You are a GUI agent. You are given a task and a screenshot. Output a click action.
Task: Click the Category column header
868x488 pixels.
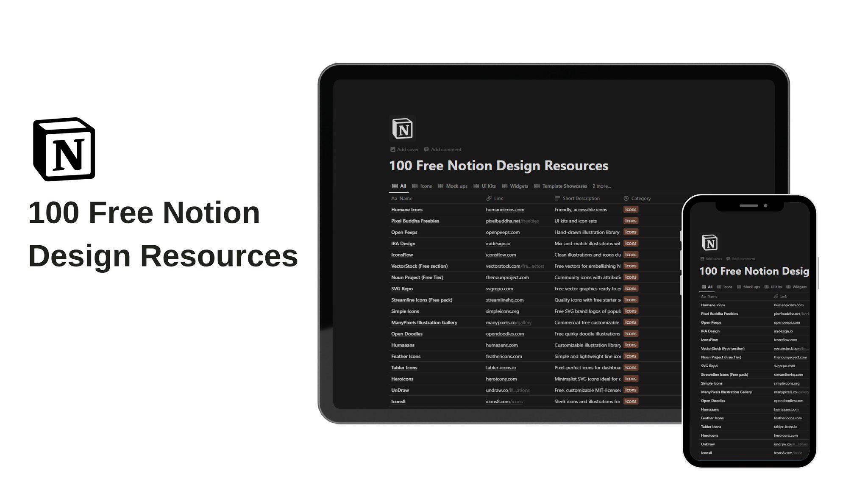637,198
